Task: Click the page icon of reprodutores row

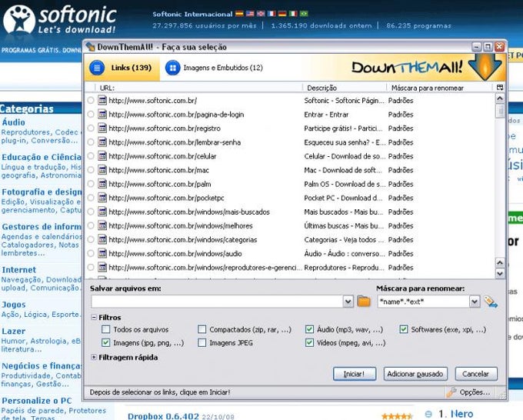Action: pyautogui.click(x=102, y=267)
